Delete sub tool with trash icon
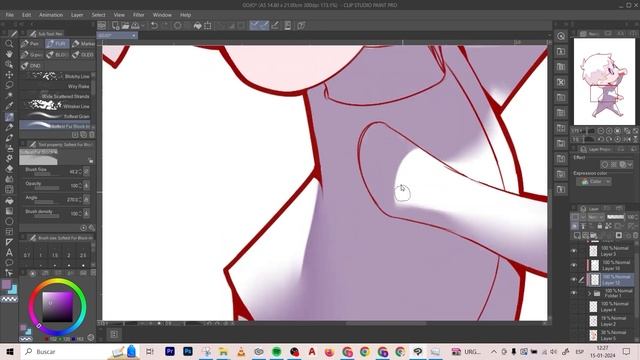This screenshot has height=360, width=640. 92,135
